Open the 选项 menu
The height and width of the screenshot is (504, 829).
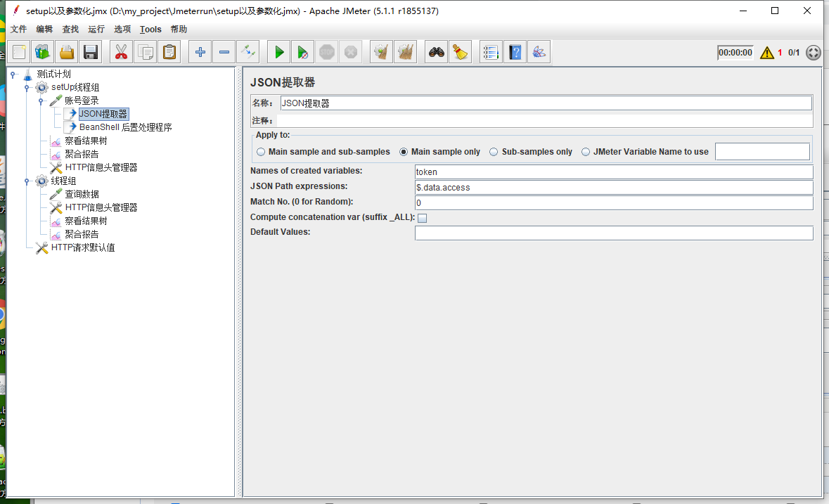(x=122, y=29)
